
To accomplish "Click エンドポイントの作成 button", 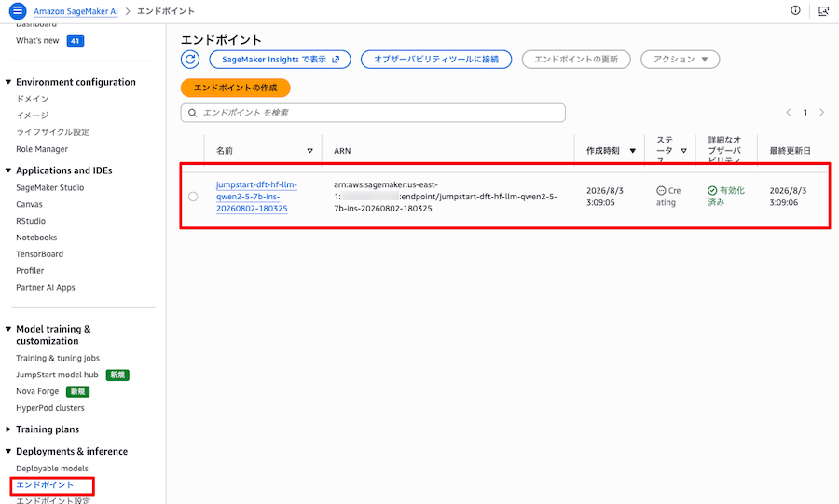I will click(x=236, y=88).
